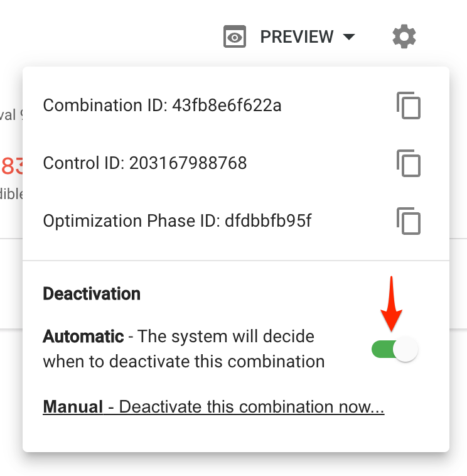Expand the PREVIEW dropdown arrow
The image size is (467, 476).
349,36
